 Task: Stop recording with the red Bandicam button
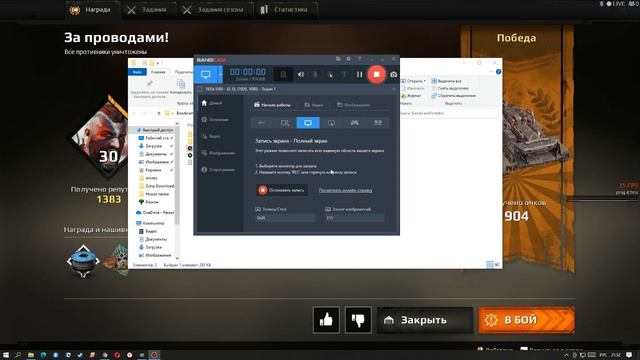point(376,74)
